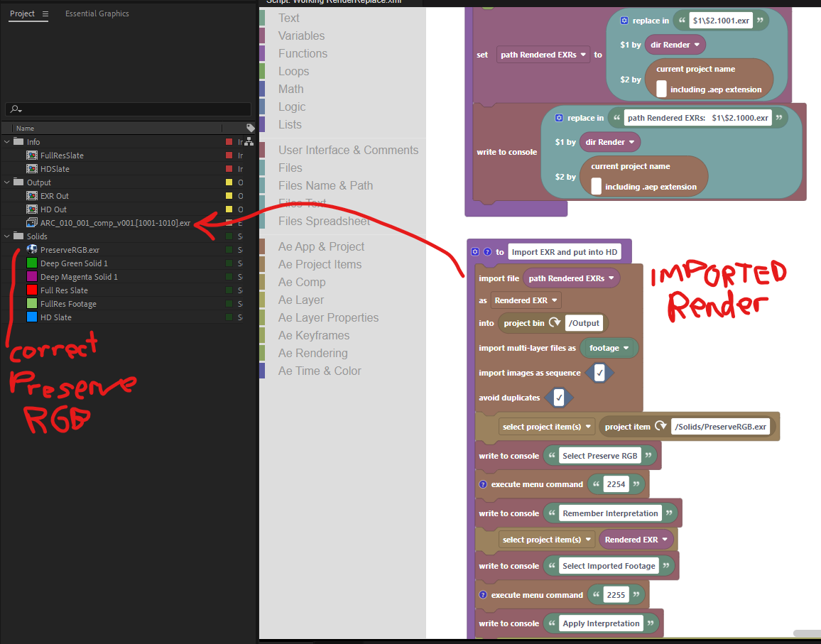Click the help icon beside execute menu command 2254
This screenshot has height=644, width=821.
[x=483, y=484]
